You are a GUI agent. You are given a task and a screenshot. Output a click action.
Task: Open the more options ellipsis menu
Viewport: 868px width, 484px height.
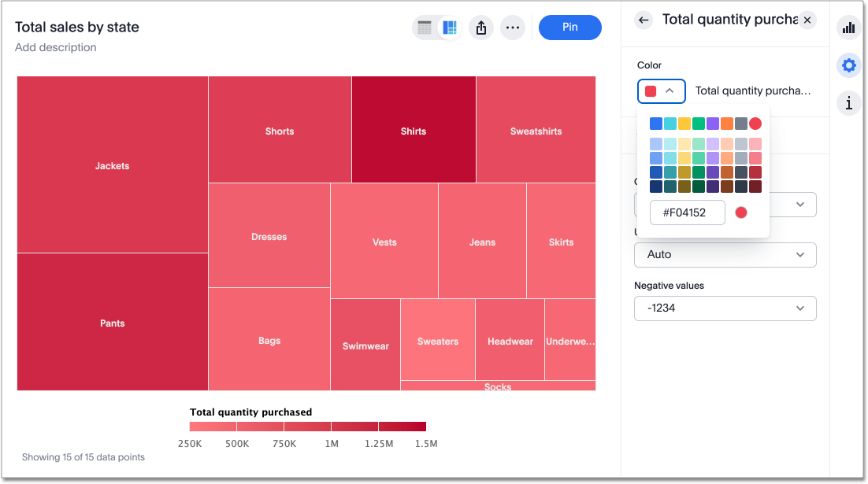(513, 28)
